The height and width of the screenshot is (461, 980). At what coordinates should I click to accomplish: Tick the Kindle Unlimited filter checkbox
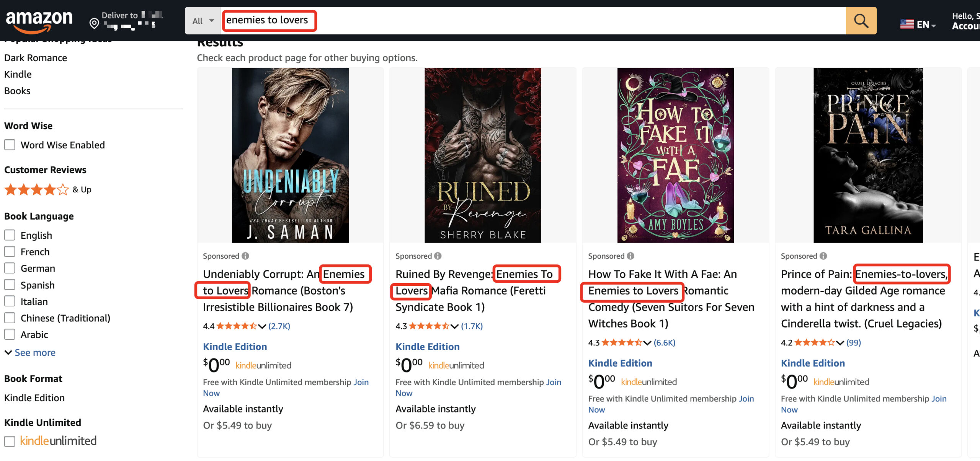tap(10, 441)
